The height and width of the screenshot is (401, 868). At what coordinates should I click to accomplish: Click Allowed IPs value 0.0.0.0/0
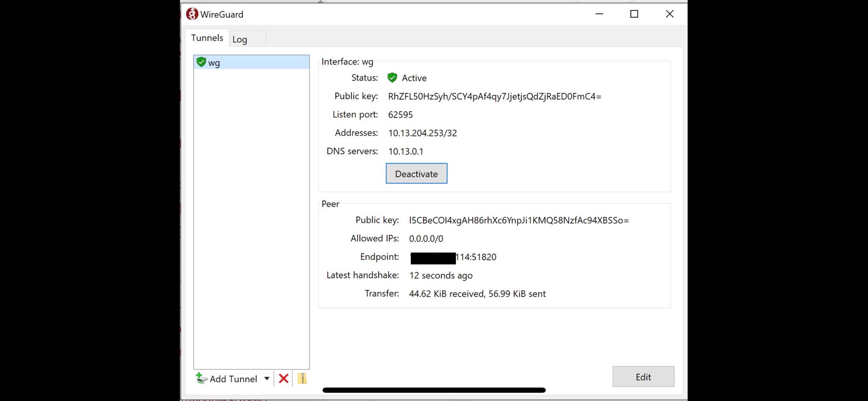(x=426, y=239)
